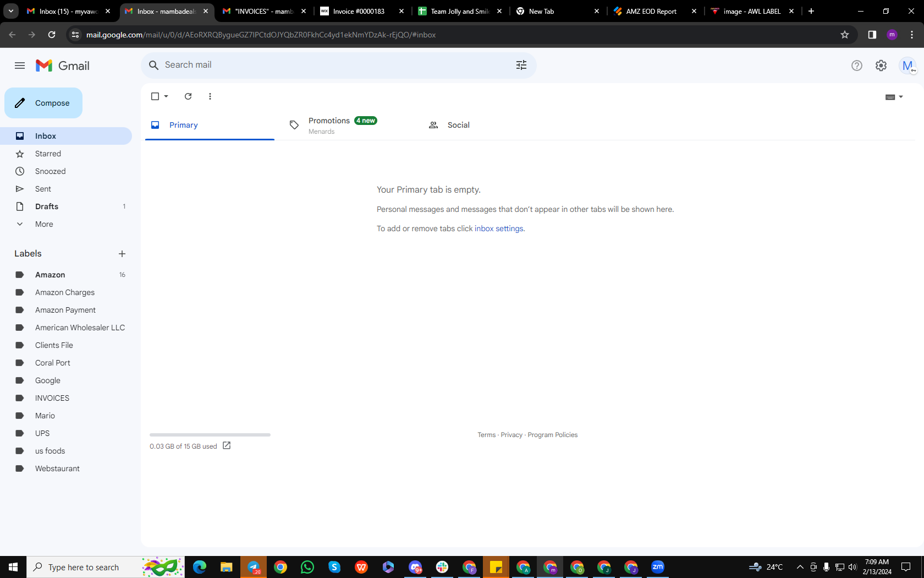Open American Wholesaler LLC label

tap(66, 328)
